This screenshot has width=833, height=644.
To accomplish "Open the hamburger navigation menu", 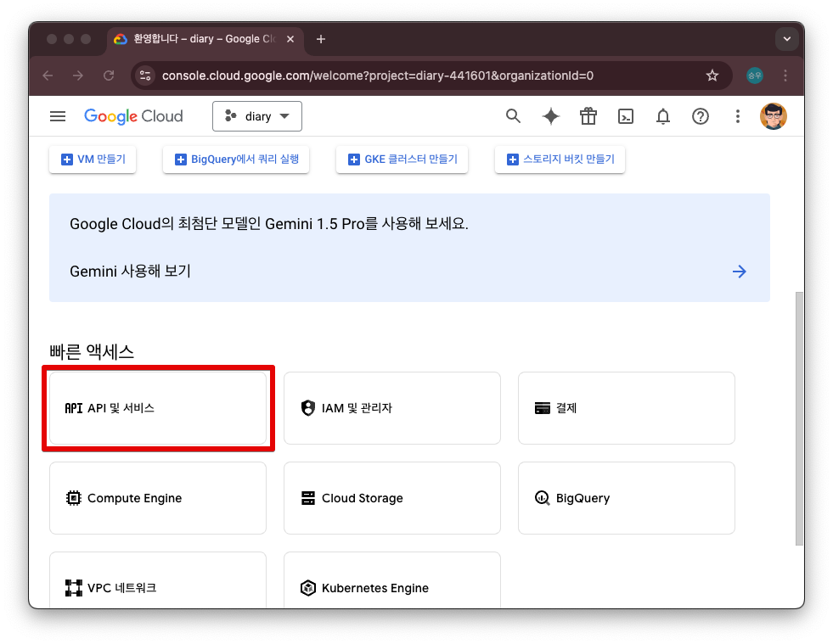I will point(58,116).
